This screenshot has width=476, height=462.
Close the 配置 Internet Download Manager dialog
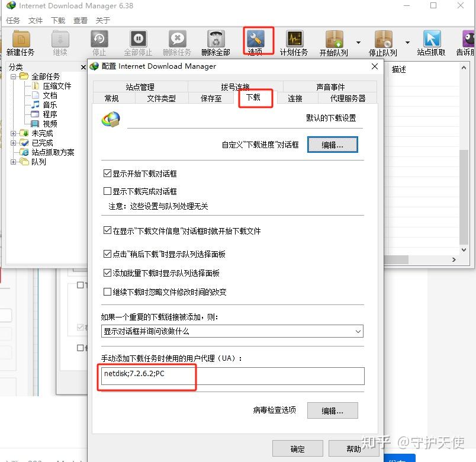375,66
